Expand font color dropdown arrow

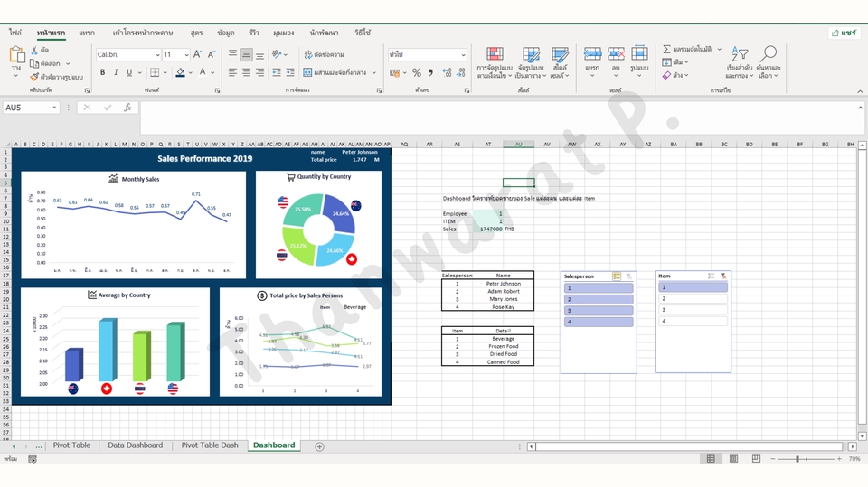point(212,72)
